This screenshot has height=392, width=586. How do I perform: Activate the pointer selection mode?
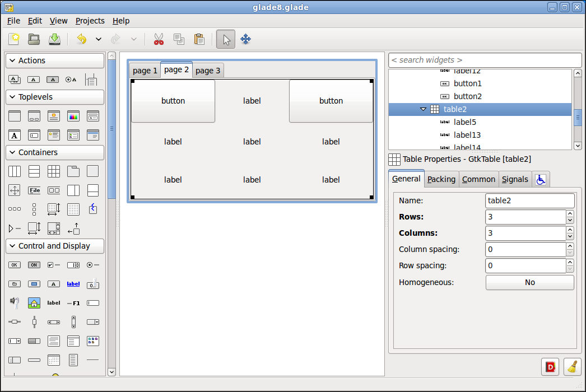click(226, 39)
